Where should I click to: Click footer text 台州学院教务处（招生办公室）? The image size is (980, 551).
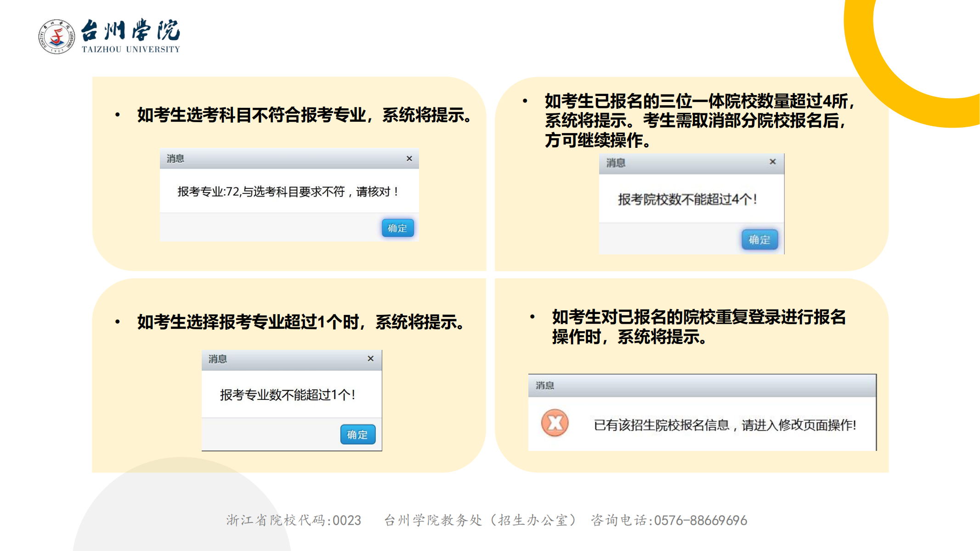(480, 520)
